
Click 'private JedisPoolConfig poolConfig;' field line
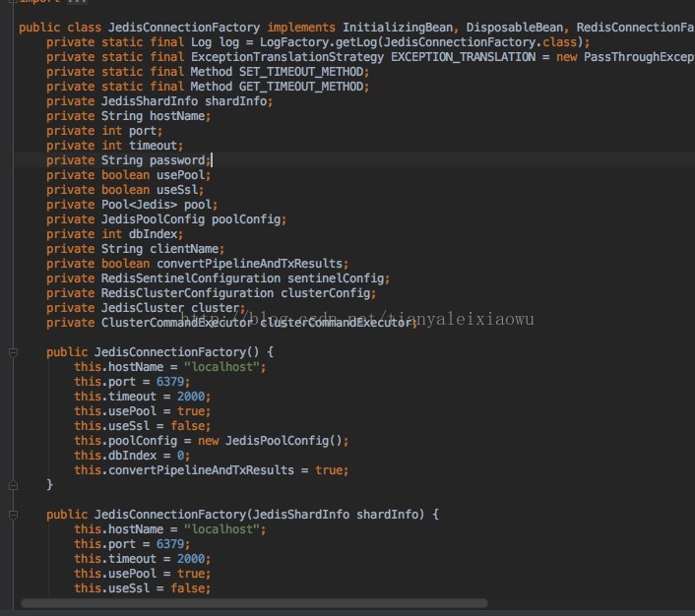166,219
